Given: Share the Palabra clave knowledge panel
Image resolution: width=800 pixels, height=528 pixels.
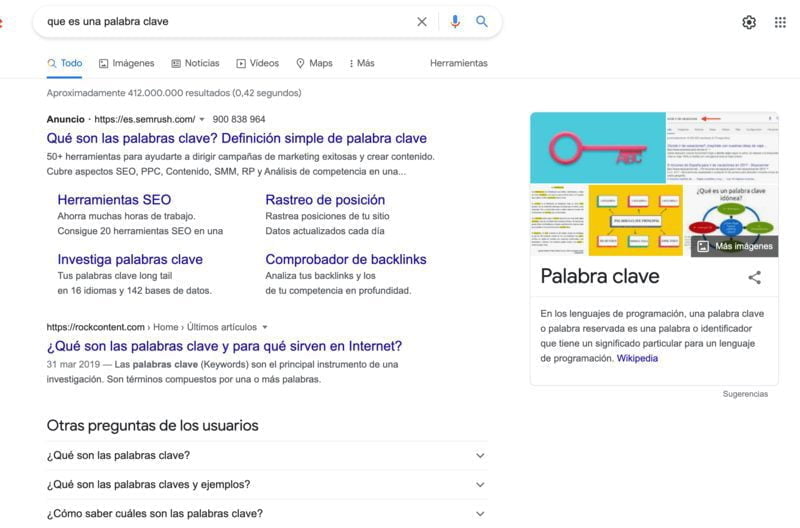Looking at the screenshot, I should coord(754,277).
